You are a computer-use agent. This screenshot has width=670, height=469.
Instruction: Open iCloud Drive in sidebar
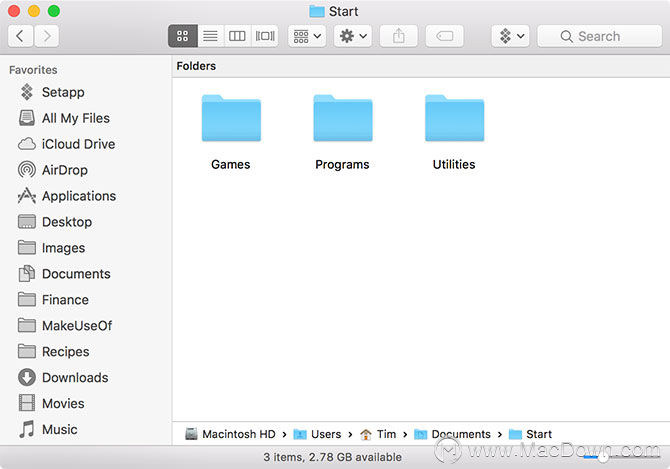coord(67,144)
